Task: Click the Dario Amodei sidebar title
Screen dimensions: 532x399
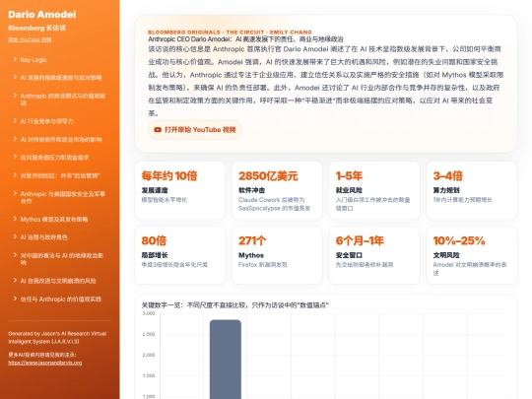Action: tap(42, 14)
